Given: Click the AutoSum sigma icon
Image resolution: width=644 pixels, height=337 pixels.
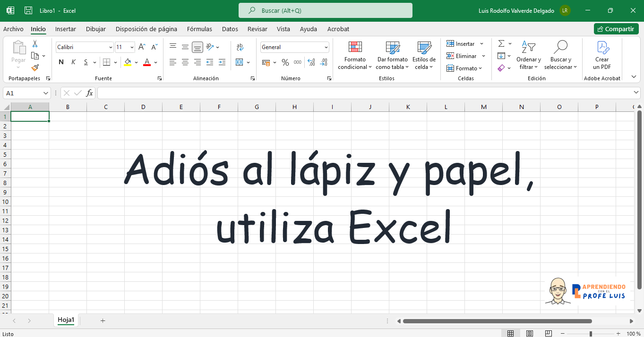Looking at the screenshot, I should point(501,44).
